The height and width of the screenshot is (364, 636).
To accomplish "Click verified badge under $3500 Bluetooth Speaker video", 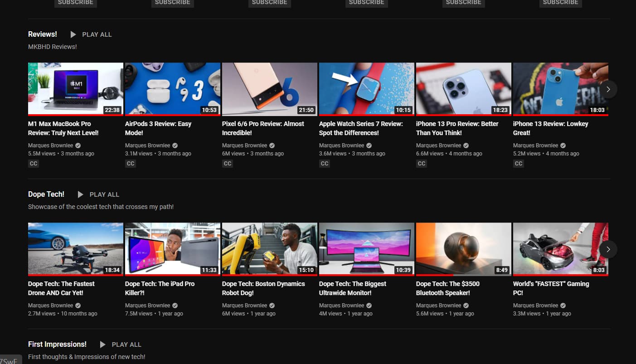I will [x=466, y=306].
